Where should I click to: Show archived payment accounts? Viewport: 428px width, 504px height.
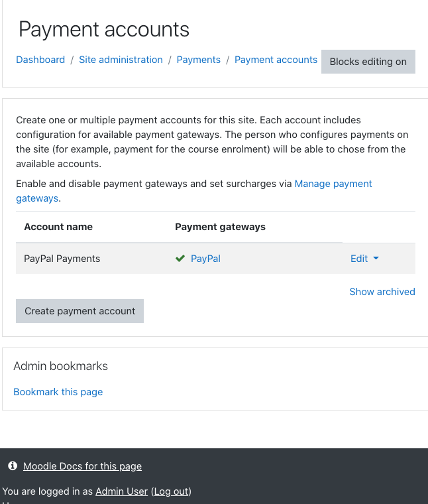coord(382,292)
